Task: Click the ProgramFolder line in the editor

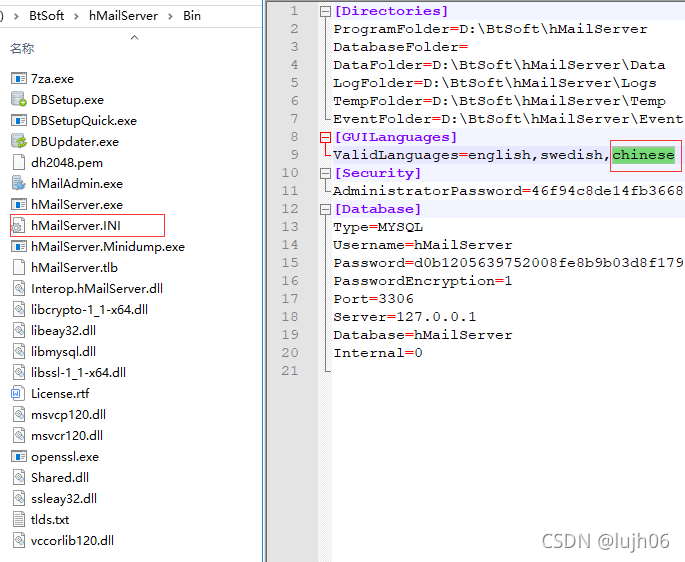Action: click(x=490, y=29)
